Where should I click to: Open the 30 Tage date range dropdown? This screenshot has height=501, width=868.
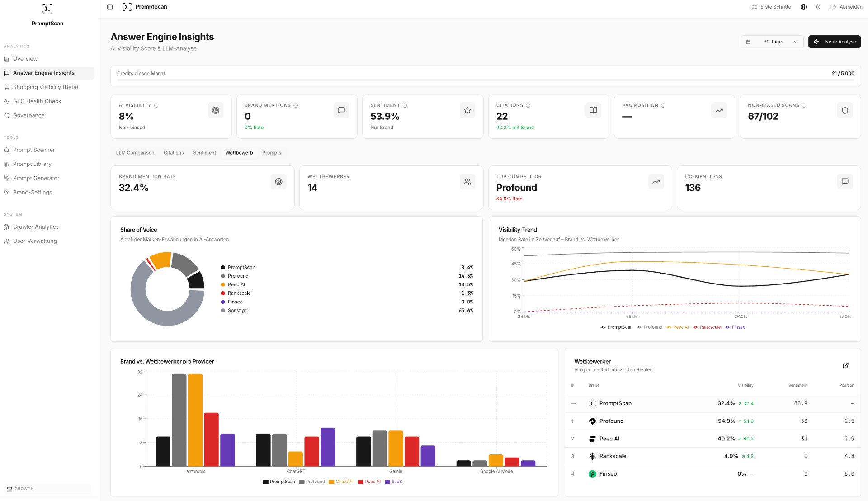(x=772, y=42)
